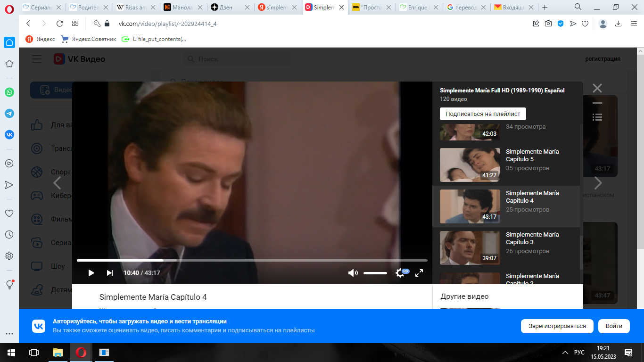Skip to next video in player
Image resolution: width=644 pixels, height=362 pixels.
pos(110,273)
